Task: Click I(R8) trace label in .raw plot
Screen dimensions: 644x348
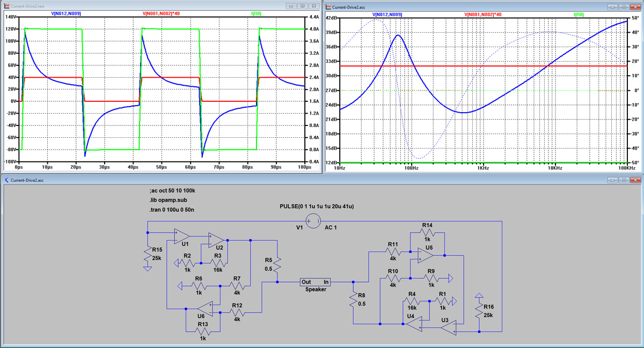Action: pos(257,14)
